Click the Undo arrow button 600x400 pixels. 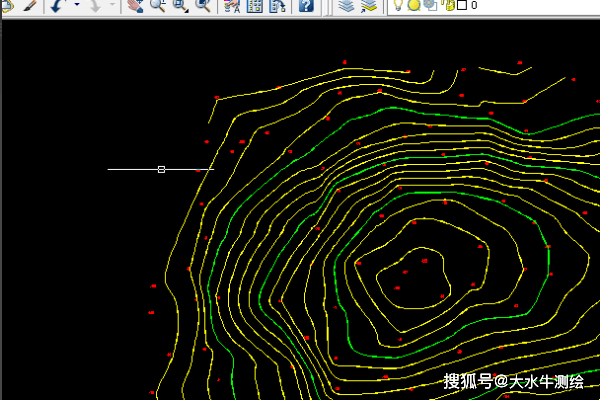click(x=58, y=6)
